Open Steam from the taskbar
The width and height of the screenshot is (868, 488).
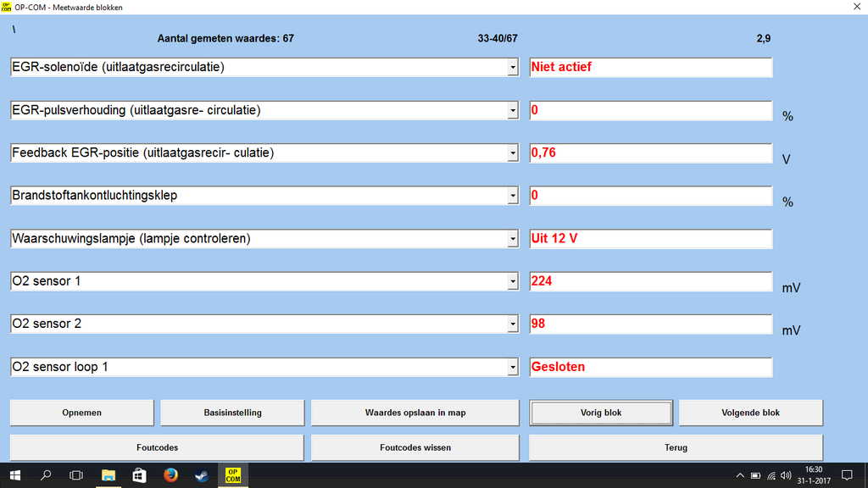click(201, 475)
